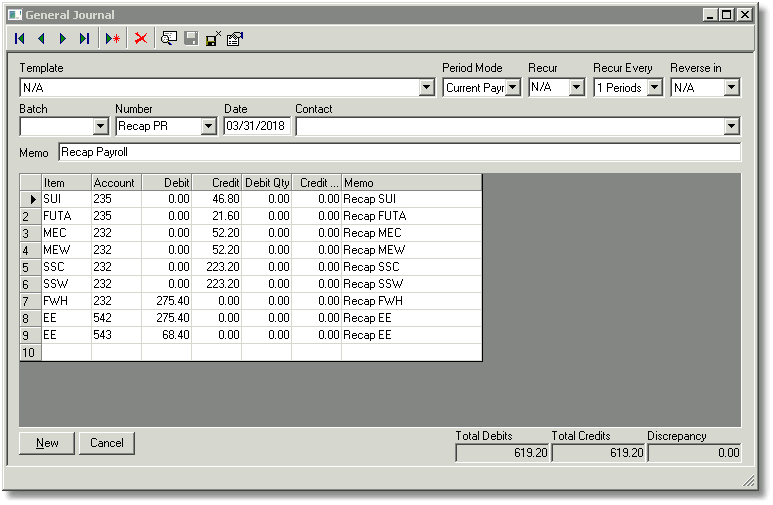Click the Item column header
Viewport: 773px width, 505px height.
pos(67,182)
